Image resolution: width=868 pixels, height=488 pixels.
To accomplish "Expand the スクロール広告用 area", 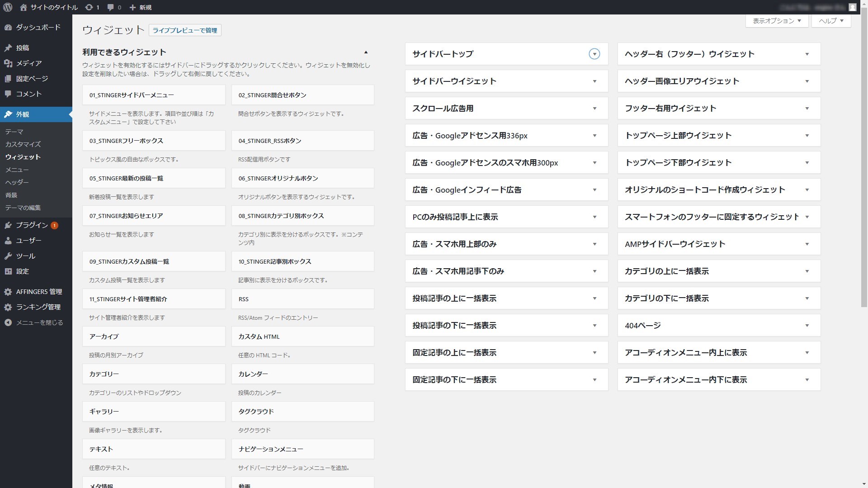I will [594, 109].
